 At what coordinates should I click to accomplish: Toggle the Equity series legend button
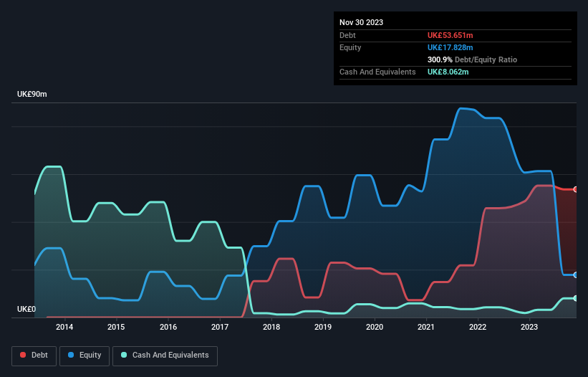[x=85, y=355]
